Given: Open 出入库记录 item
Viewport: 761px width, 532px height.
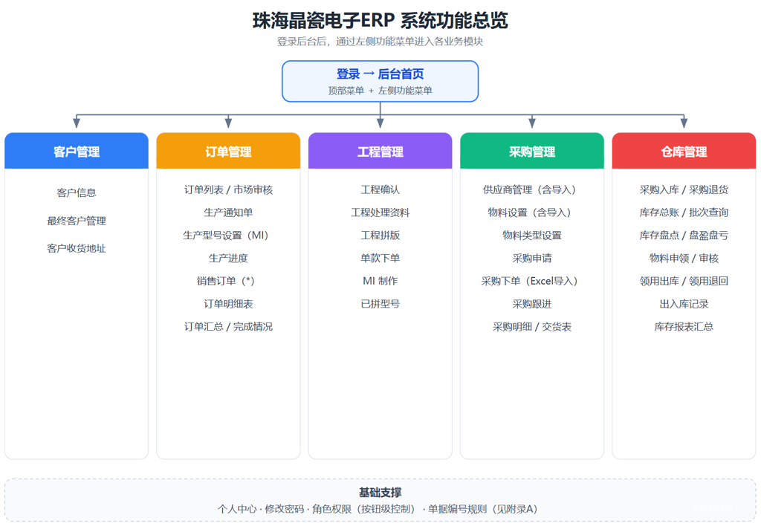Looking at the screenshot, I should [x=684, y=304].
